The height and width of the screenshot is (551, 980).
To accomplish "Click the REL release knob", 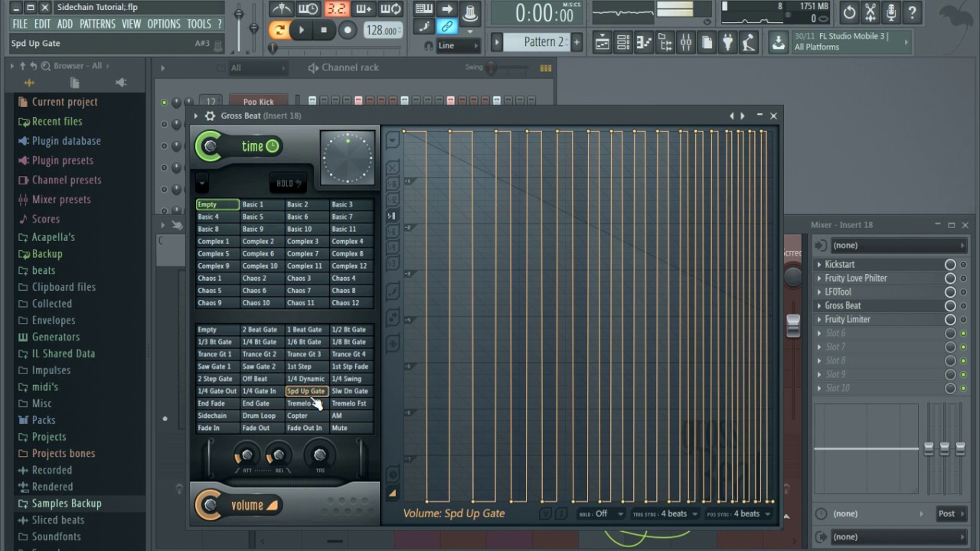I will point(279,455).
